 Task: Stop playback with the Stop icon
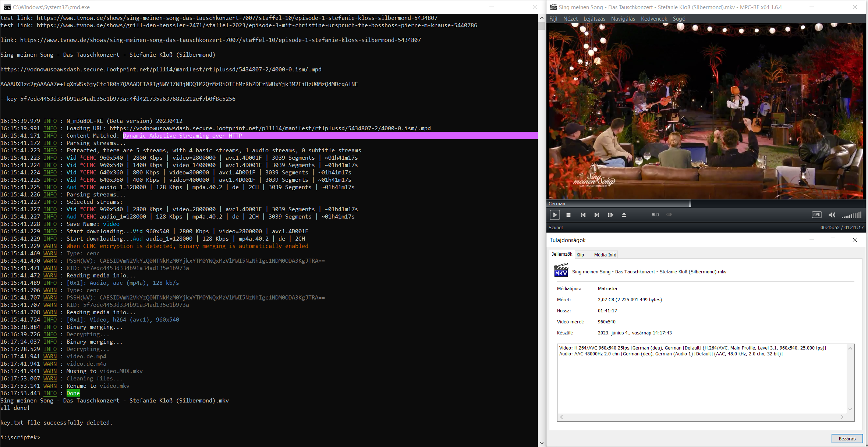click(568, 215)
